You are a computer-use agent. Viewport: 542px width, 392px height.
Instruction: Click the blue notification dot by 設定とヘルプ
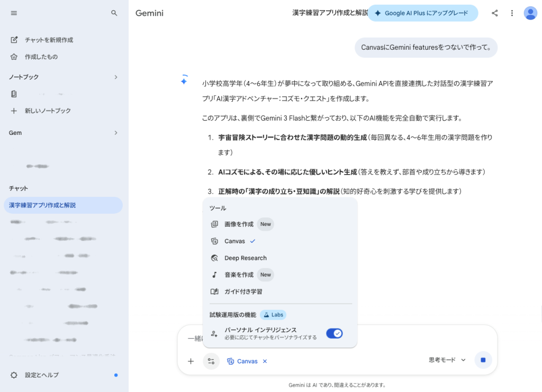pyautogui.click(x=116, y=375)
